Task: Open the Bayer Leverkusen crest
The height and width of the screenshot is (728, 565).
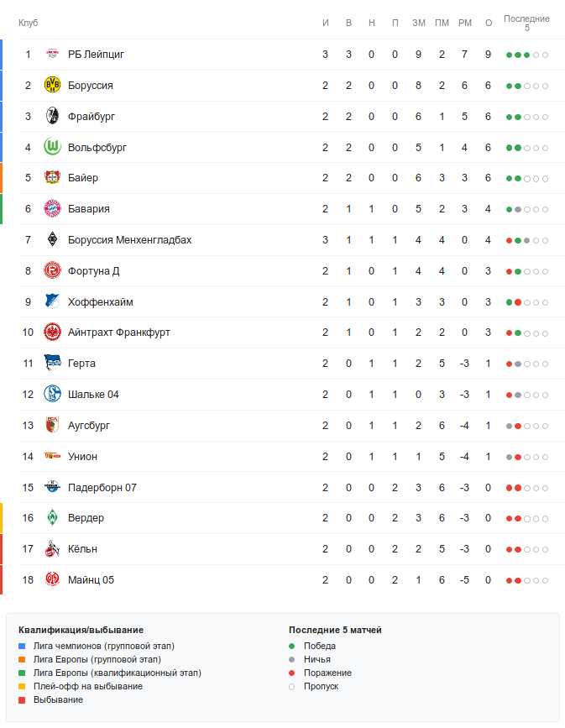Action: pos(53,178)
